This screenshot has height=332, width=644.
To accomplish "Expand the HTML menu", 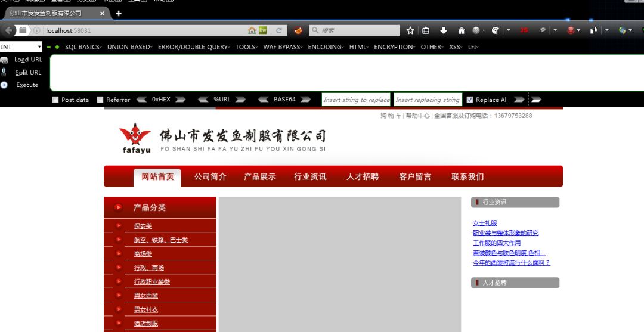I will pyautogui.click(x=359, y=47).
